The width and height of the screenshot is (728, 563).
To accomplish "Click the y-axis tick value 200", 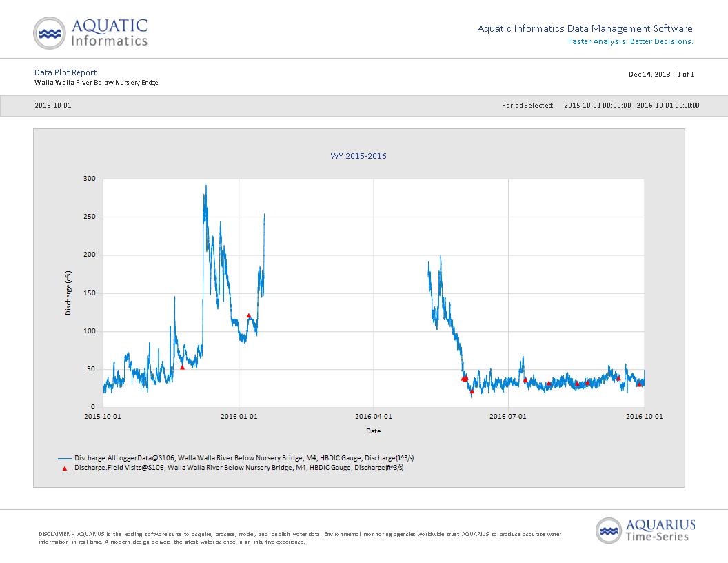I will [x=90, y=255].
